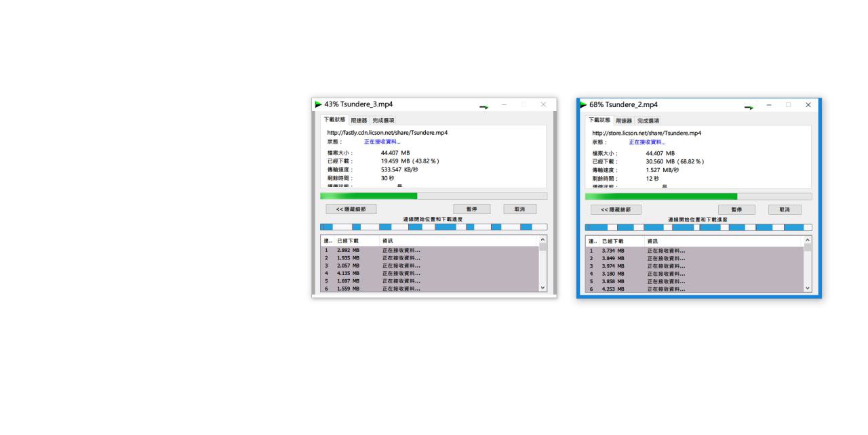Click the small arrow icon in Tsundere_2.mp4 title bar
Viewport: 868px width, 435px height.
click(749, 107)
